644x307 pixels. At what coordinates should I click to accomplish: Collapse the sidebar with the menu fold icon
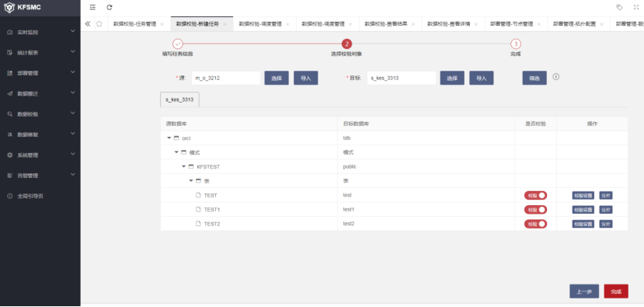point(92,8)
